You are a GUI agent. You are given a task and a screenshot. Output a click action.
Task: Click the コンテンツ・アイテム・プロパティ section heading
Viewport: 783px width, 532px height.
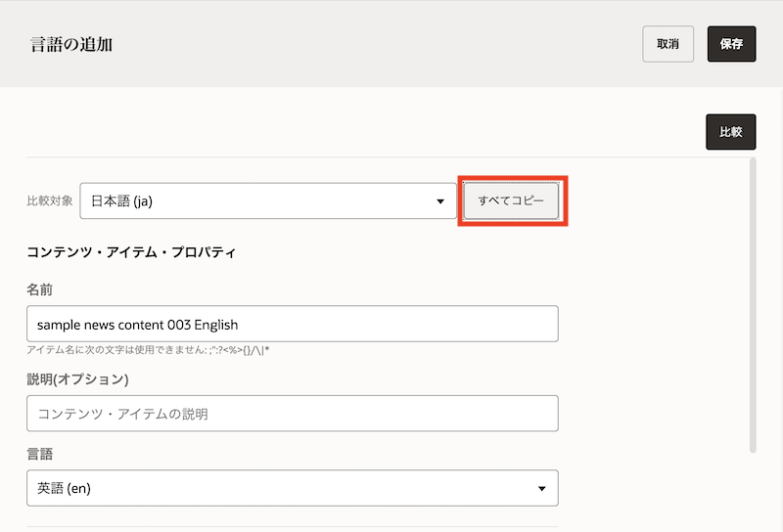(x=131, y=252)
